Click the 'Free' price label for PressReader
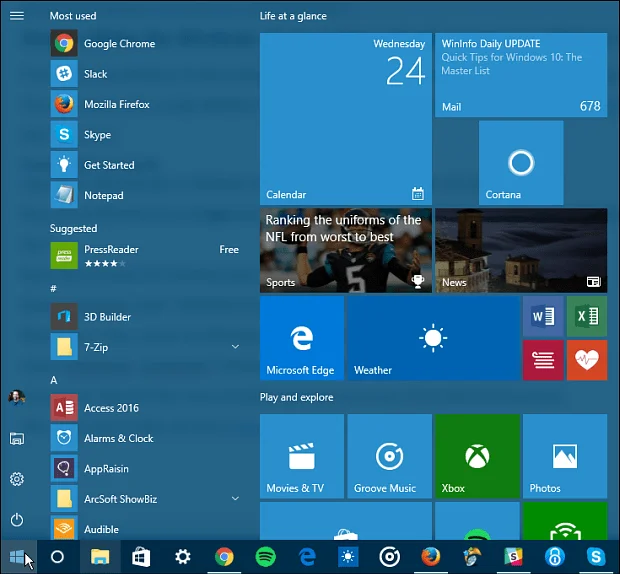This screenshot has height=574, width=620. 229,249
